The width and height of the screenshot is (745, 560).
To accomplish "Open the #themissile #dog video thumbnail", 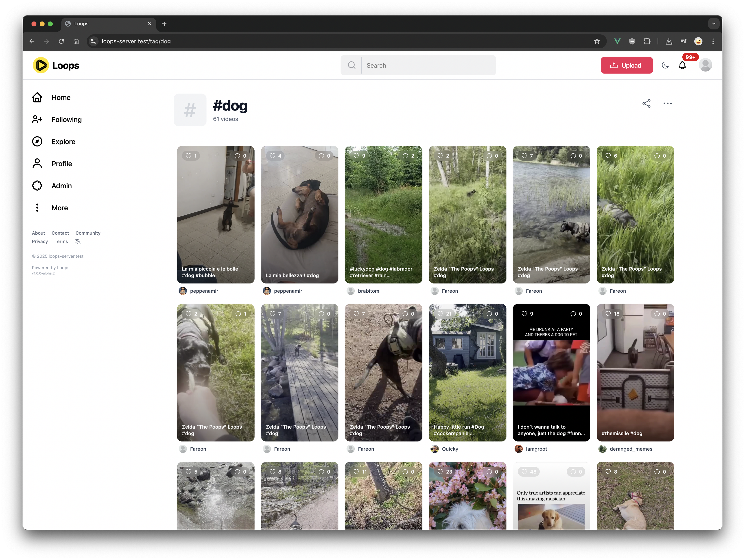I will coord(635,372).
